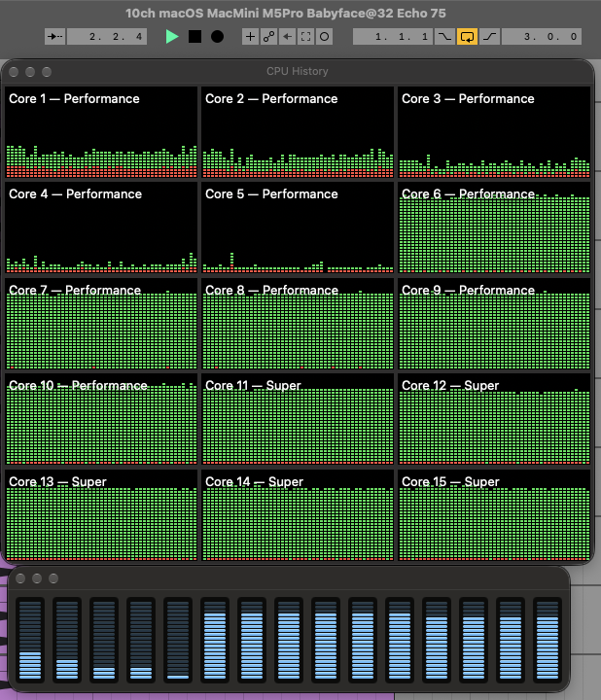Select the Core 4 Performance graph

(x=101, y=227)
